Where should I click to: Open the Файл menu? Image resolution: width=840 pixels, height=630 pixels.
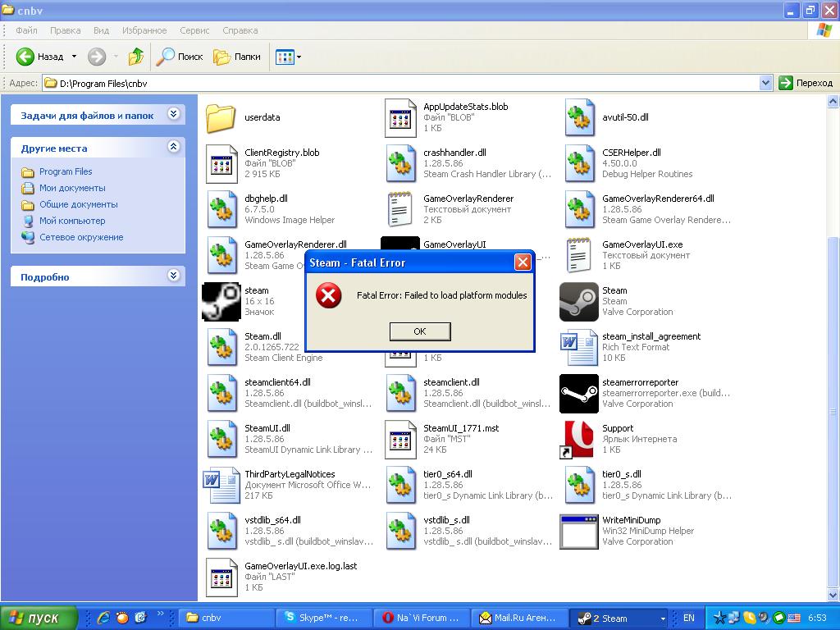click(26, 30)
